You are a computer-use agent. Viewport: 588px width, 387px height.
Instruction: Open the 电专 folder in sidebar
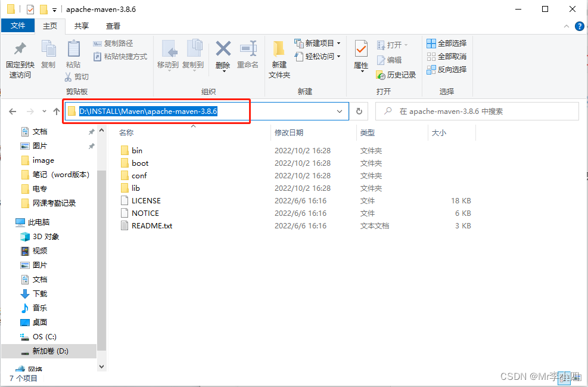click(x=35, y=189)
